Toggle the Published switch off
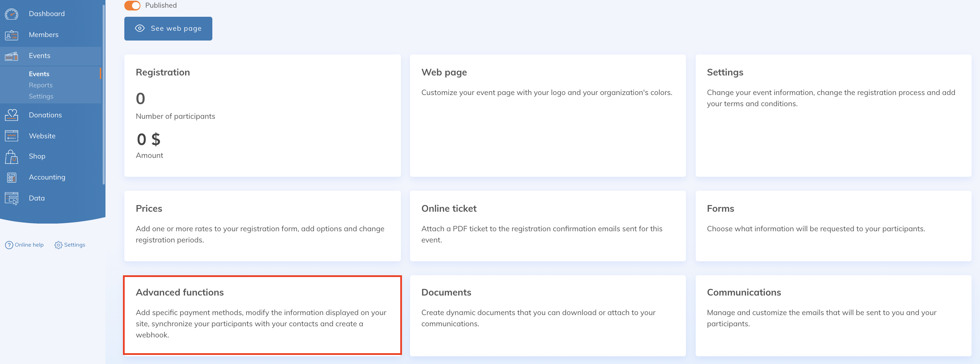The image size is (980, 364). point(132,5)
